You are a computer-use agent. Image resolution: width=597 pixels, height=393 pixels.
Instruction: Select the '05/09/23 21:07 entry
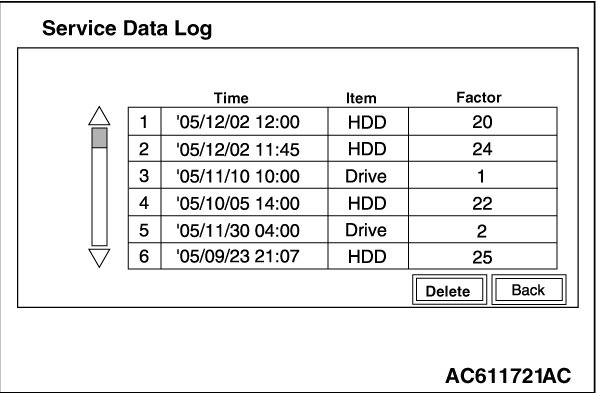pyautogui.click(x=343, y=256)
